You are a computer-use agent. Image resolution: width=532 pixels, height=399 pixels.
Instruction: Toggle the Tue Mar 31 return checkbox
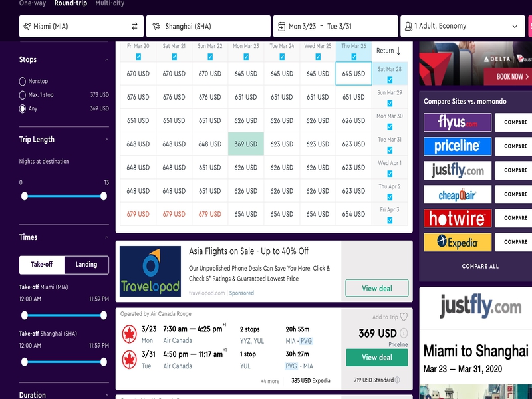pyautogui.click(x=390, y=150)
